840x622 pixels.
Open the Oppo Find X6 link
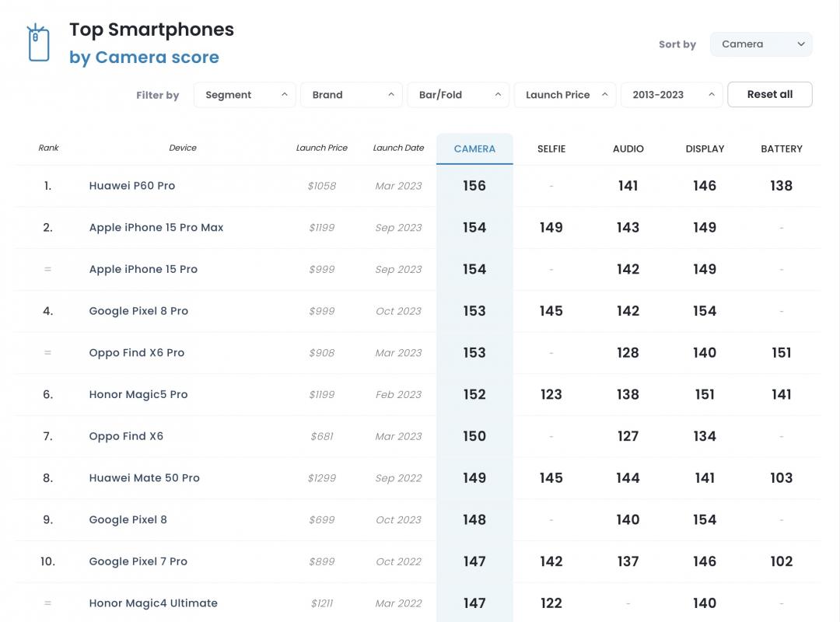[126, 437]
